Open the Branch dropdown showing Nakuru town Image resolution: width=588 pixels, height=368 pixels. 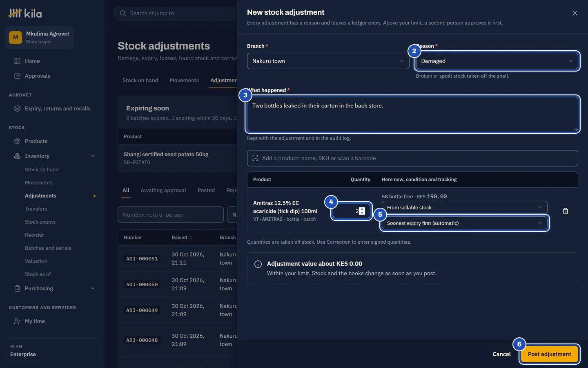coord(328,61)
